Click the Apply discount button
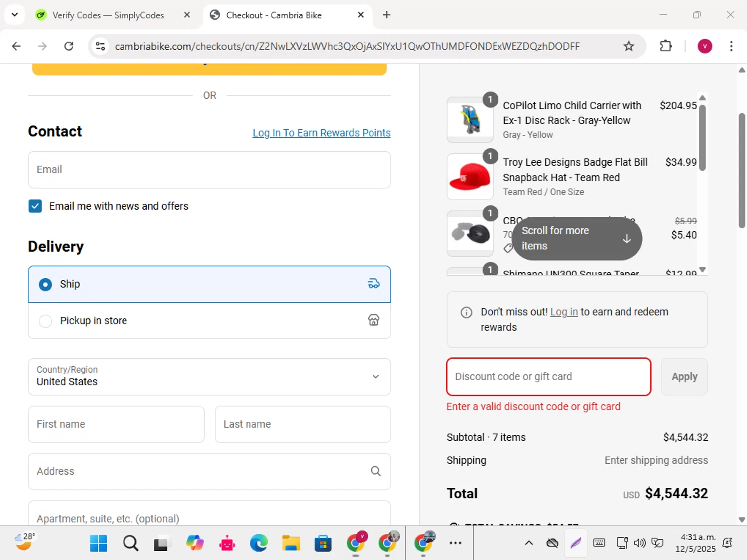Image resolution: width=747 pixels, height=560 pixels. point(684,377)
